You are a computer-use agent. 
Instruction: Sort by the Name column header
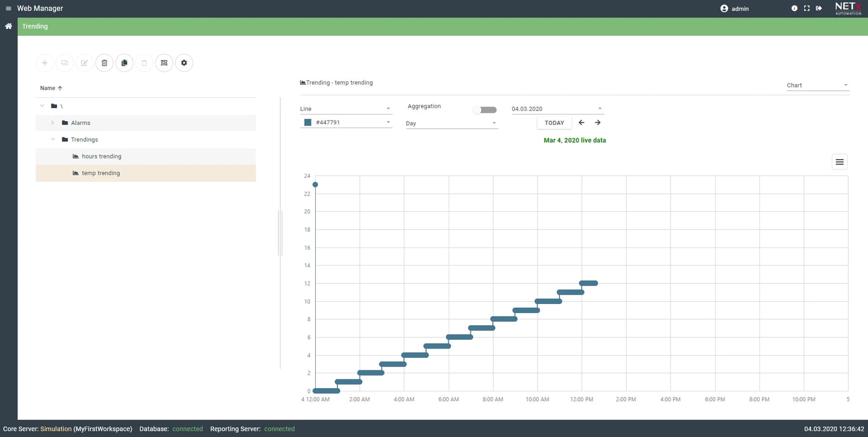coord(51,88)
